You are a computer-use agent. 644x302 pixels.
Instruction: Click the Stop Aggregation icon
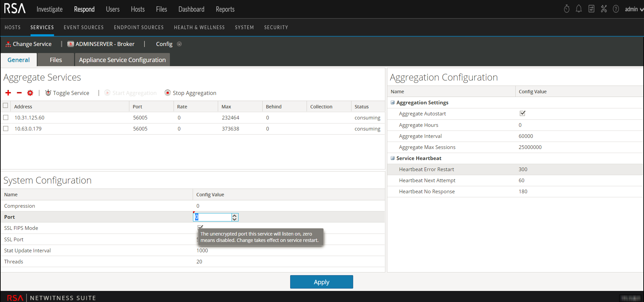point(168,93)
